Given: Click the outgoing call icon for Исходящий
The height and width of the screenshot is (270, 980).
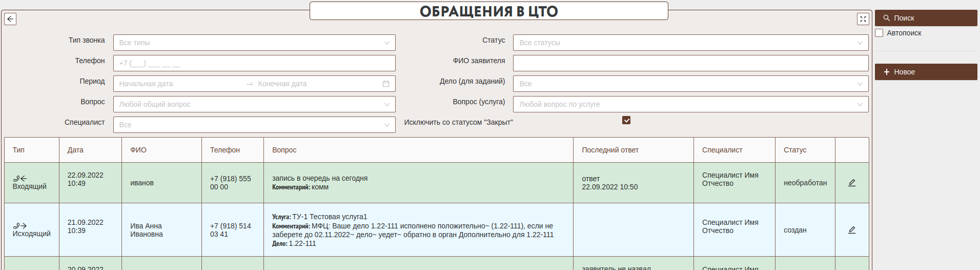Looking at the screenshot, I should coord(20,225).
